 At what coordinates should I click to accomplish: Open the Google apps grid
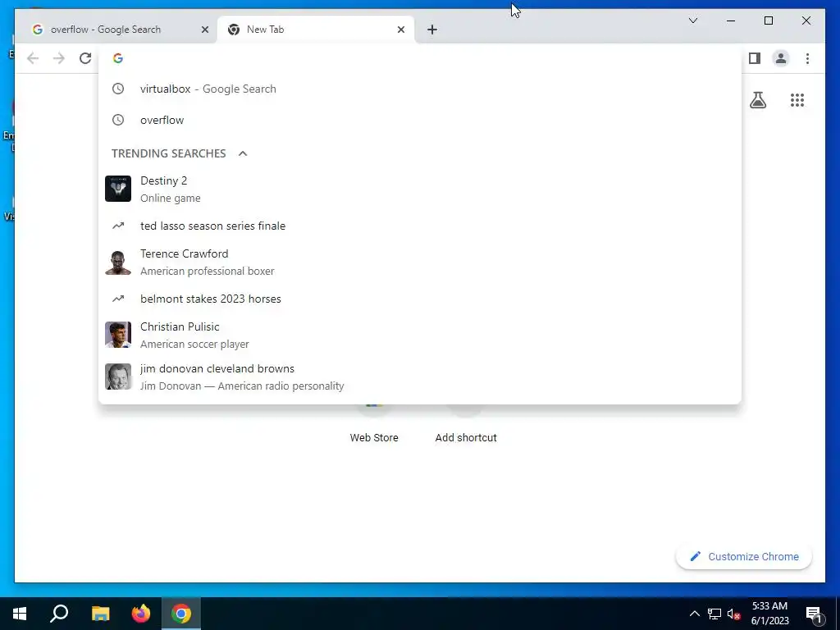coord(797,100)
